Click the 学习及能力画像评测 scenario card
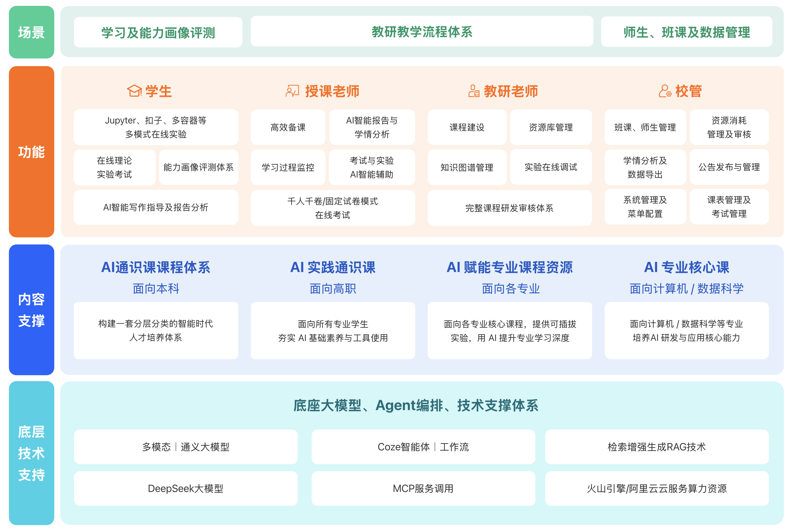 click(x=158, y=32)
